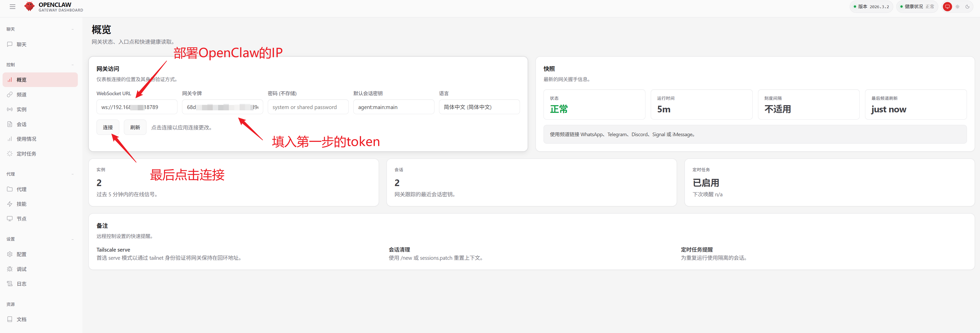This screenshot has width=980, height=333.
Task: Open 频道 channels in sidebar
Action: point(21,95)
